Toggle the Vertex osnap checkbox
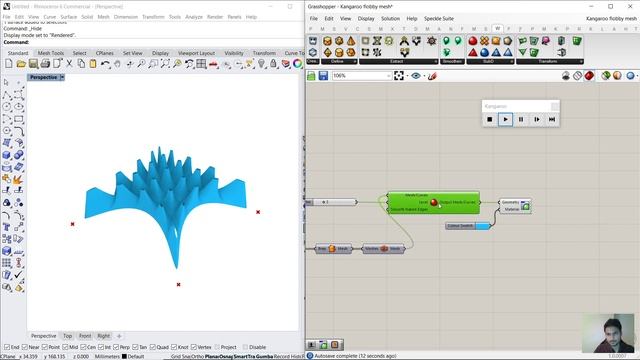The width and height of the screenshot is (640, 360). click(x=193, y=347)
